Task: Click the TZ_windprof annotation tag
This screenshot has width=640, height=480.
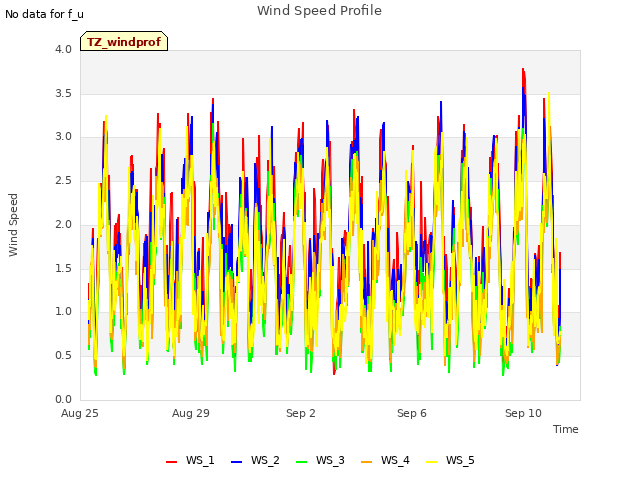Action: 124,41
